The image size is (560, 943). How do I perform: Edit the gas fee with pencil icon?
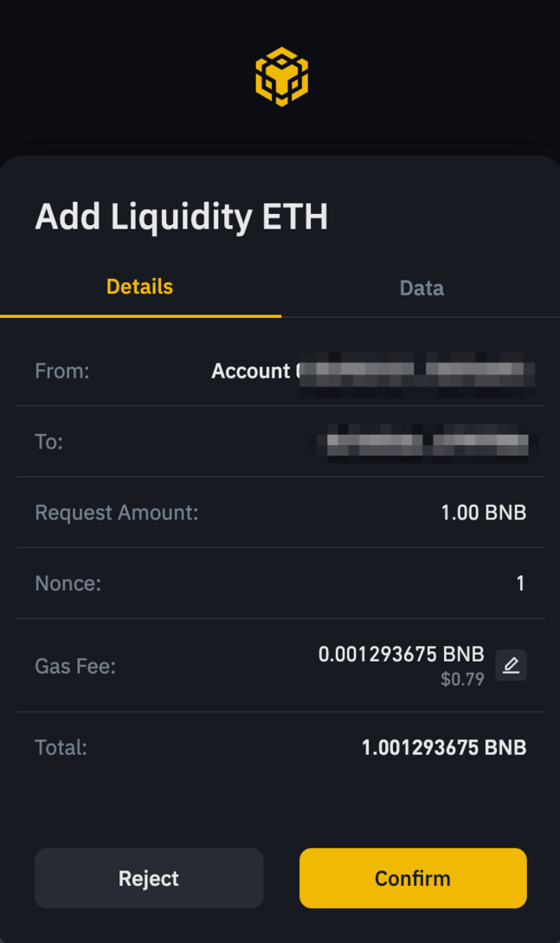click(511, 665)
